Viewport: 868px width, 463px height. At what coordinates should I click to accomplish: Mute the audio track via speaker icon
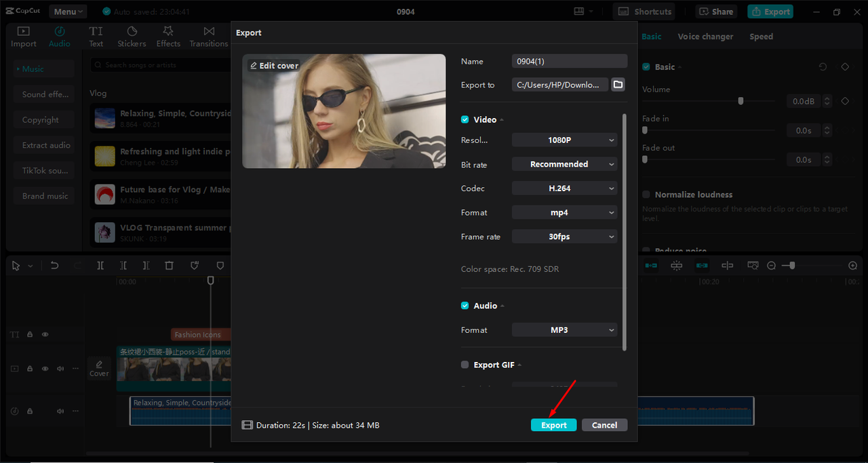click(60, 411)
